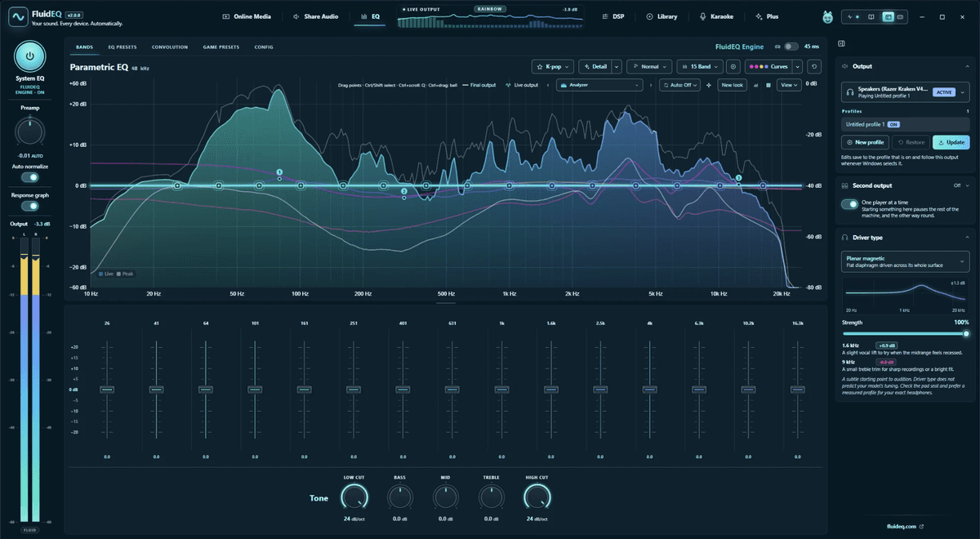The image size is (980, 539).
Task: Click the square icon left of View
Action: [768, 85]
